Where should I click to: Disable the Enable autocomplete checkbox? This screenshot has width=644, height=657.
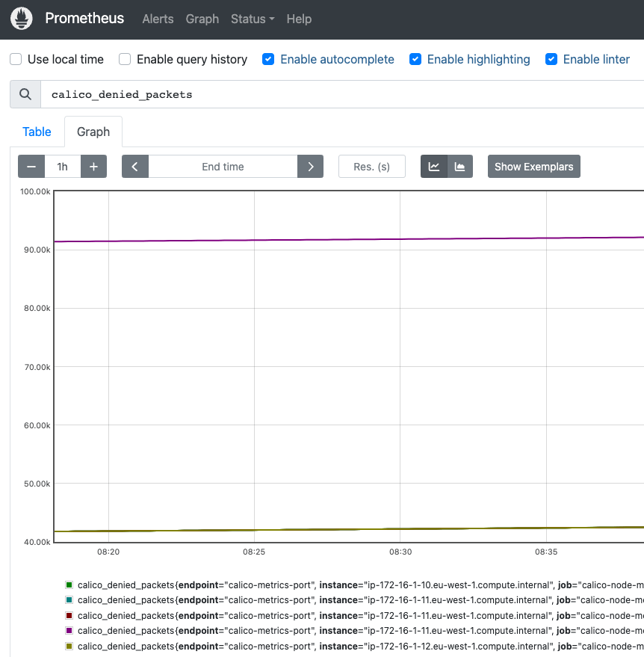pyautogui.click(x=268, y=59)
